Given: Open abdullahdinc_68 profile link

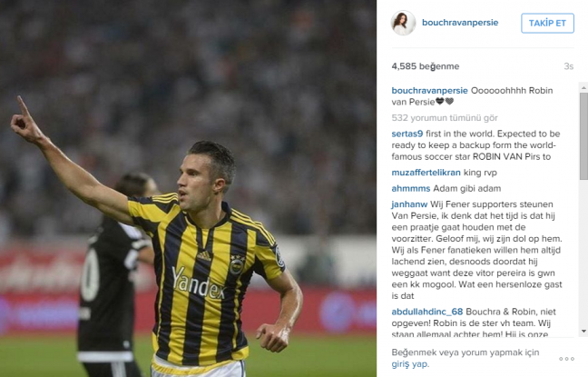Looking at the screenshot, I should click(x=427, y=312).
